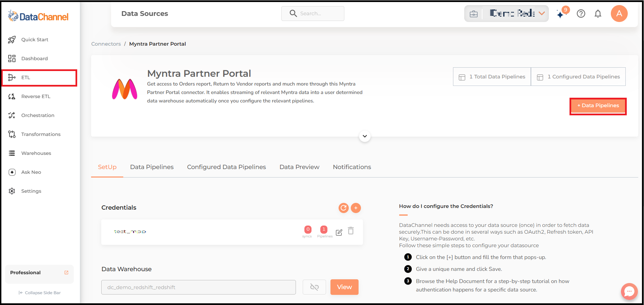Open the Orchestration section
This screenshot has width=644, height=305.
[38, 115]
